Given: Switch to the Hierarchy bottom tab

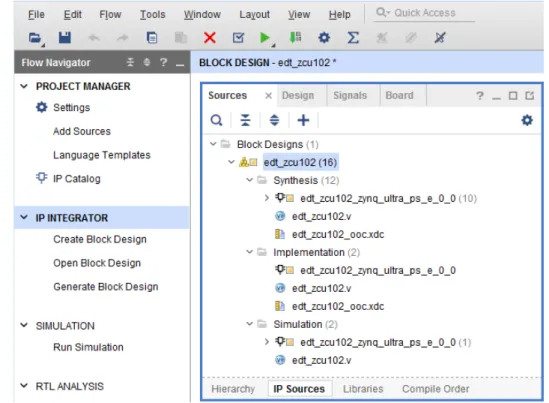Looking at the screenshot, I should [233, 389].
